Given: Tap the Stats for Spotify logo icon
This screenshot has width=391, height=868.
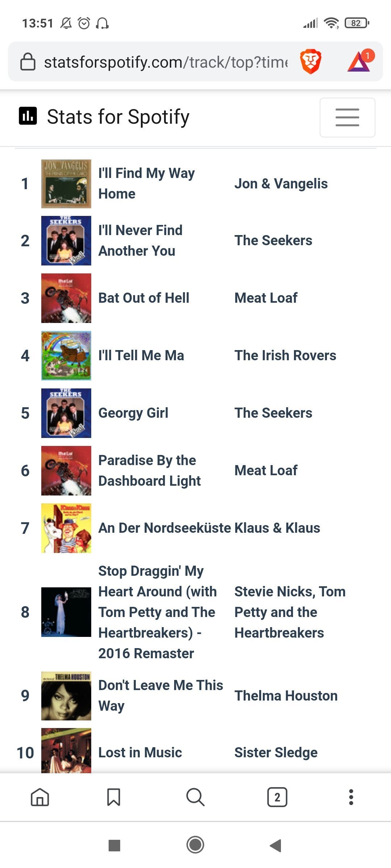Looking at the screenshot, I should coord(28,116).
